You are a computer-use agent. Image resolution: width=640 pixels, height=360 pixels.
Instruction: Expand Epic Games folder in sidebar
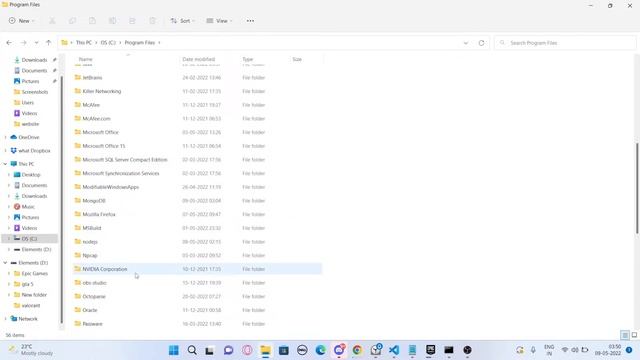point(9,273)
